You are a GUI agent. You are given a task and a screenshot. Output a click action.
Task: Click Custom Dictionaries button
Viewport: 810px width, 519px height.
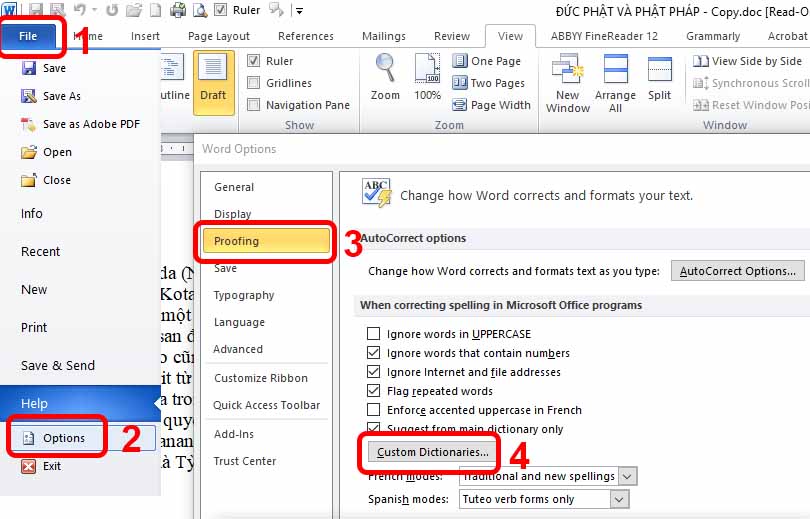pyautogui.click(x=432, y=452)
